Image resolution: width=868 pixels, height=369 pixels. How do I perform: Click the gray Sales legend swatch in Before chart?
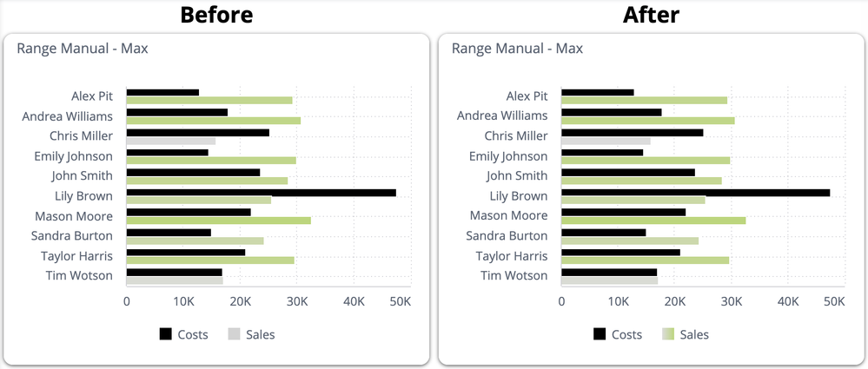pos(234,334)
